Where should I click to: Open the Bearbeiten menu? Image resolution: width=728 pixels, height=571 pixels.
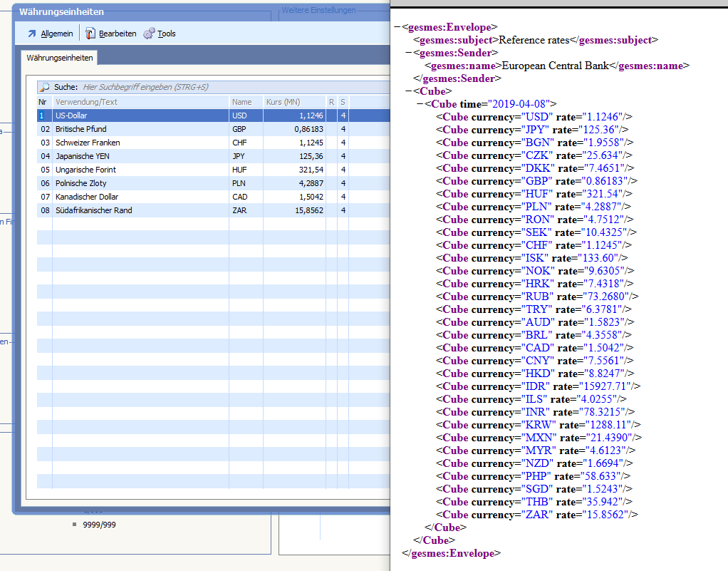pyautogui.click(x=118, y=34)
